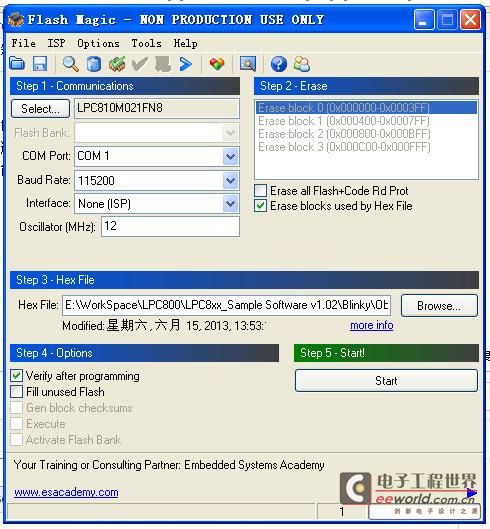Click the grey checkmark verify icon
Image resolution: width=490 pixels, height=529 pixels.
coord(139,64)
